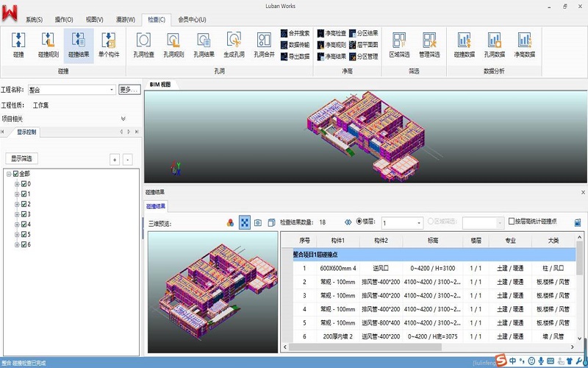Expand tree node 3
Screen dimensions: 588x368
point(17,214)
